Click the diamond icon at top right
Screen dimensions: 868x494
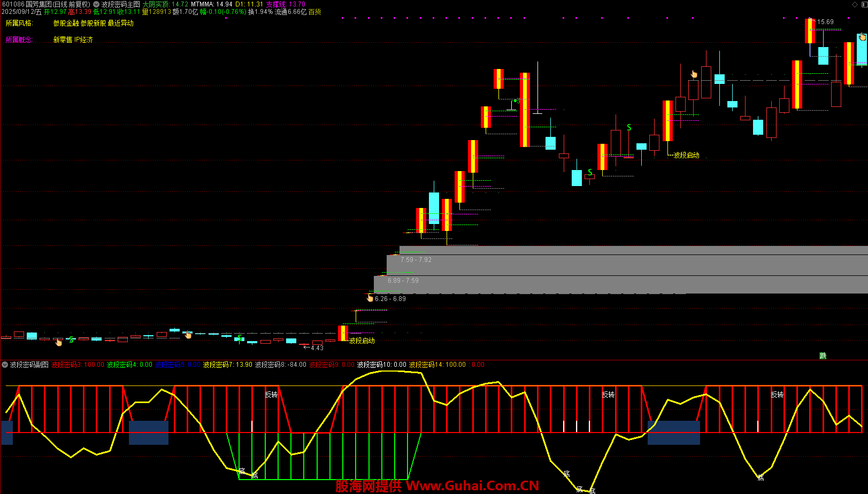coord(854,4)
